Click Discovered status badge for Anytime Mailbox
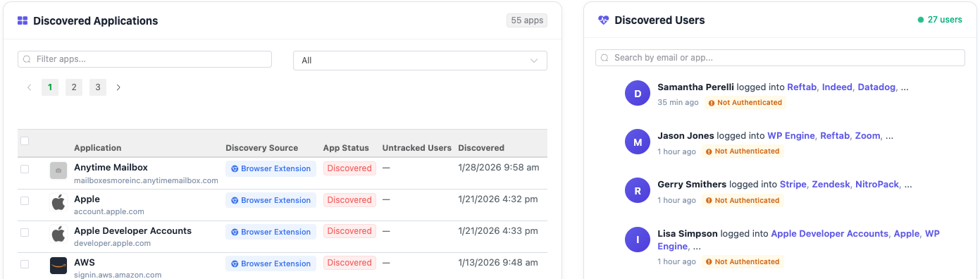 tap(349, 169)
